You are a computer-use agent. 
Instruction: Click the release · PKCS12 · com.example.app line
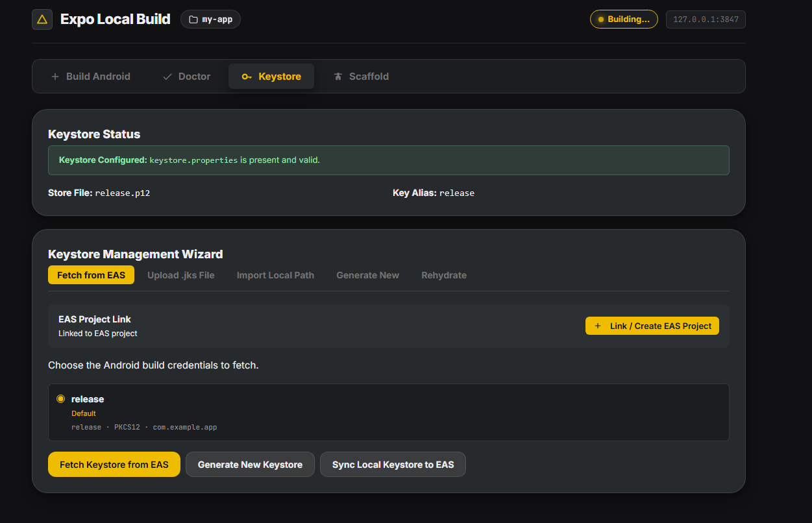(x=144, y=428)
